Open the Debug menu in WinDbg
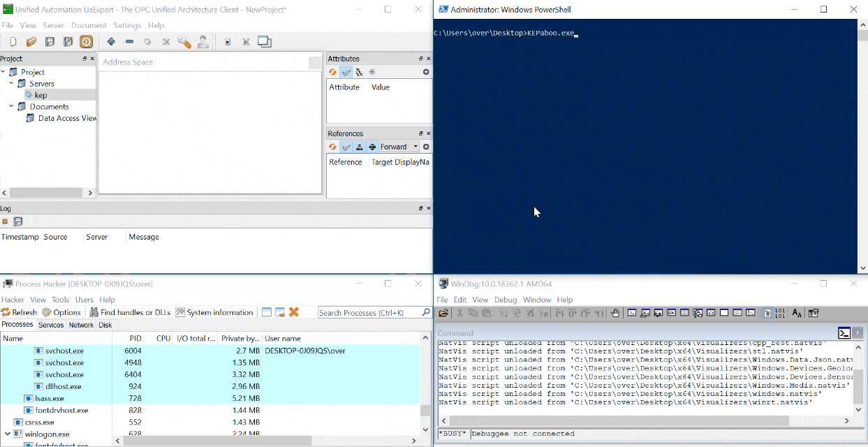Viewport: 868px width, 447px height. [506, 300]
